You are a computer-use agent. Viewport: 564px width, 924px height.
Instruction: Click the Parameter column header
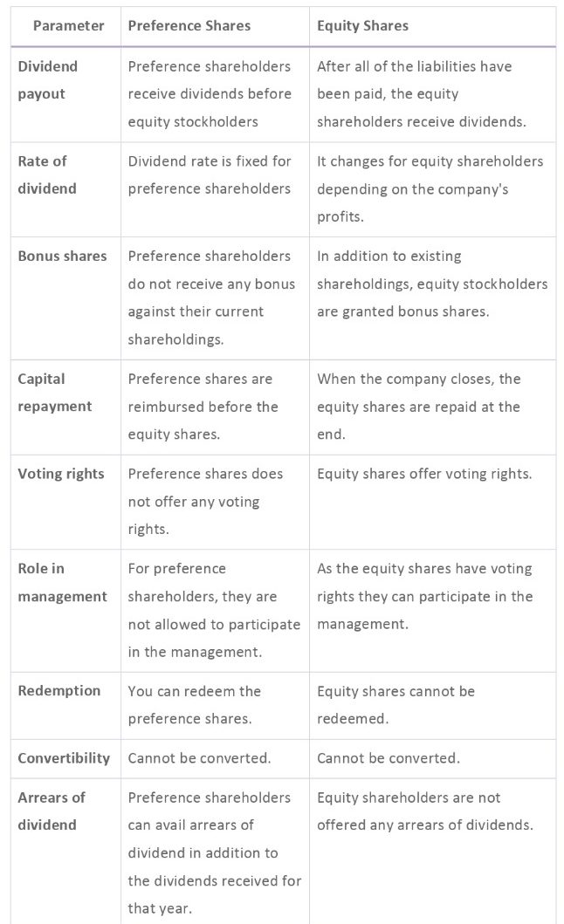[68, 26]
